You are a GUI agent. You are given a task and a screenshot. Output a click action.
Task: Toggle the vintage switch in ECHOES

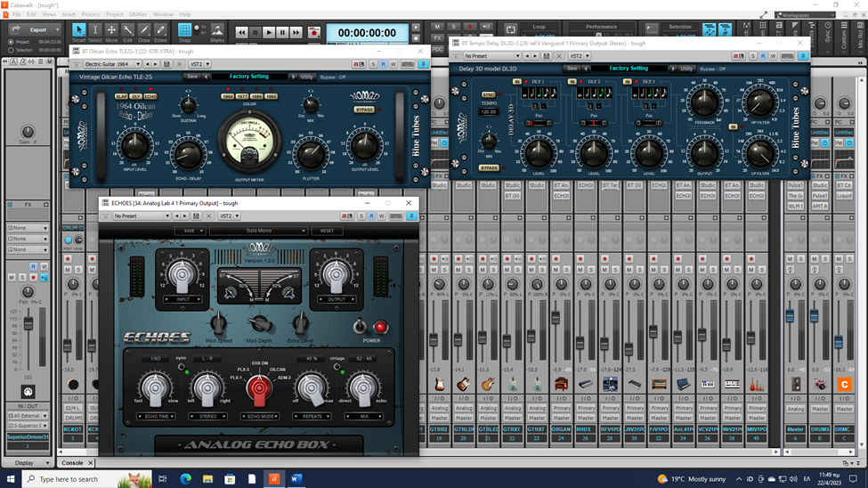[x=337, y=367]
